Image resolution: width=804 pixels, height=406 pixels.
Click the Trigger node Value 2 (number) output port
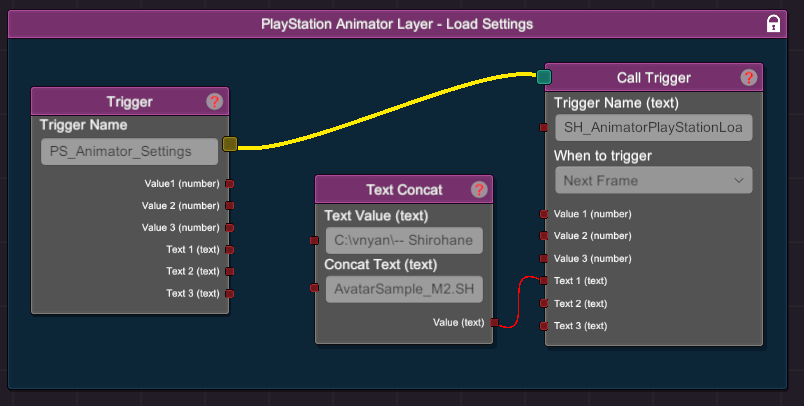pyautogui.click(x=230, y=206)
